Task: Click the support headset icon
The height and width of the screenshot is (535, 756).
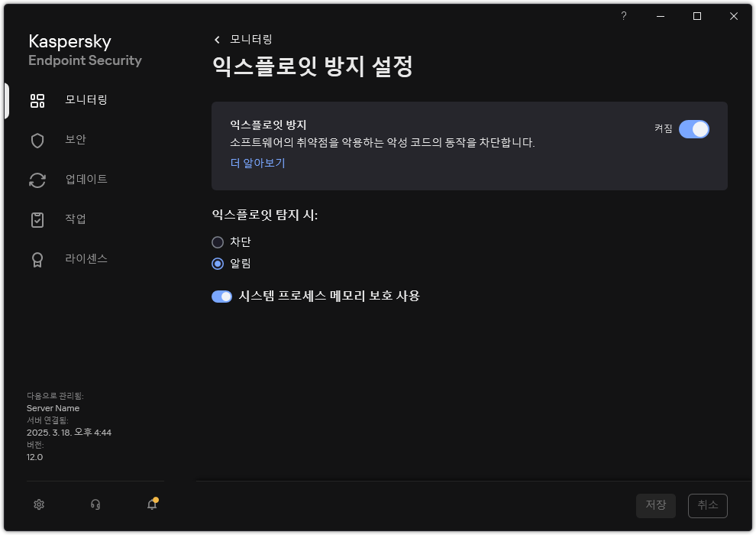Action: tap(95, 504)
